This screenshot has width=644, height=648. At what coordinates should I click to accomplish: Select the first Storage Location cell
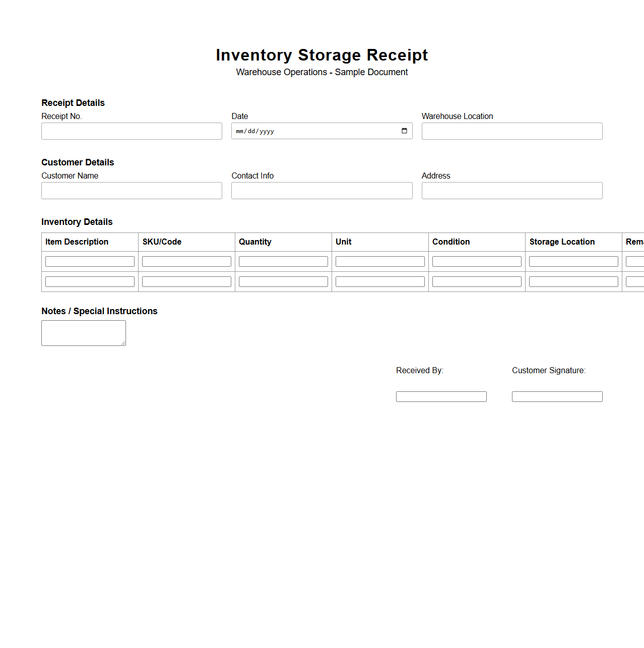point(573,261)
